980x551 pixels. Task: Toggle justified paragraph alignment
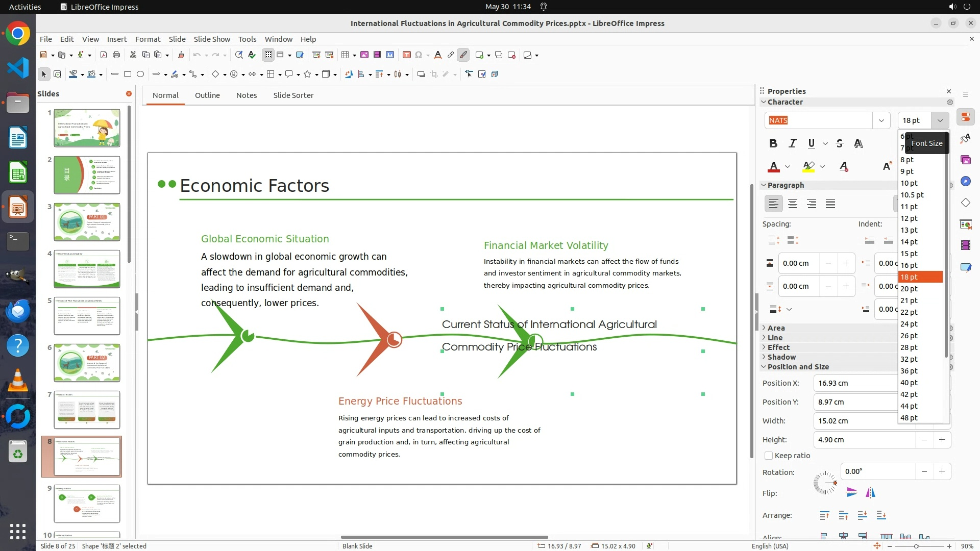click(830, 204)
